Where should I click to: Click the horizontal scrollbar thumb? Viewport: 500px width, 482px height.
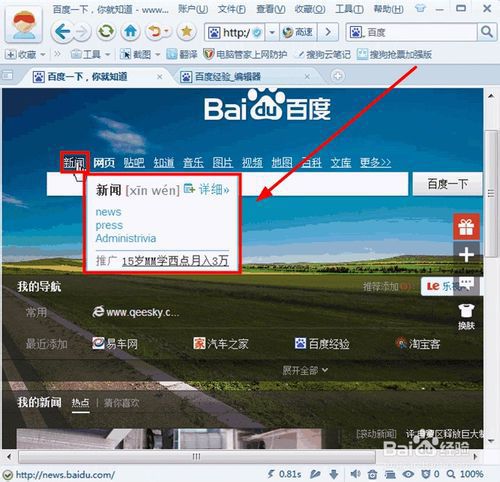[197, 456]
